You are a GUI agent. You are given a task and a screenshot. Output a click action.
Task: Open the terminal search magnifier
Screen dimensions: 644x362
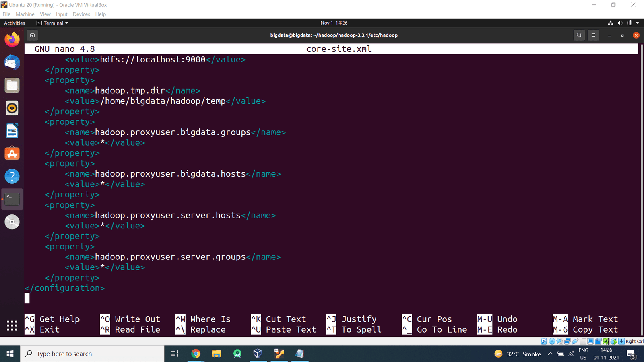tap(579, 35)
